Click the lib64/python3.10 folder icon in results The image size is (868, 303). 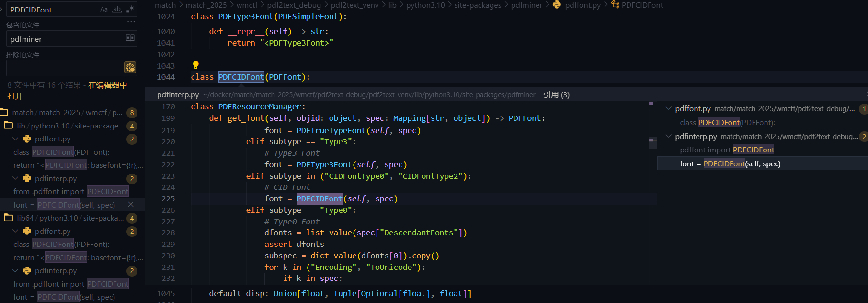9,218
